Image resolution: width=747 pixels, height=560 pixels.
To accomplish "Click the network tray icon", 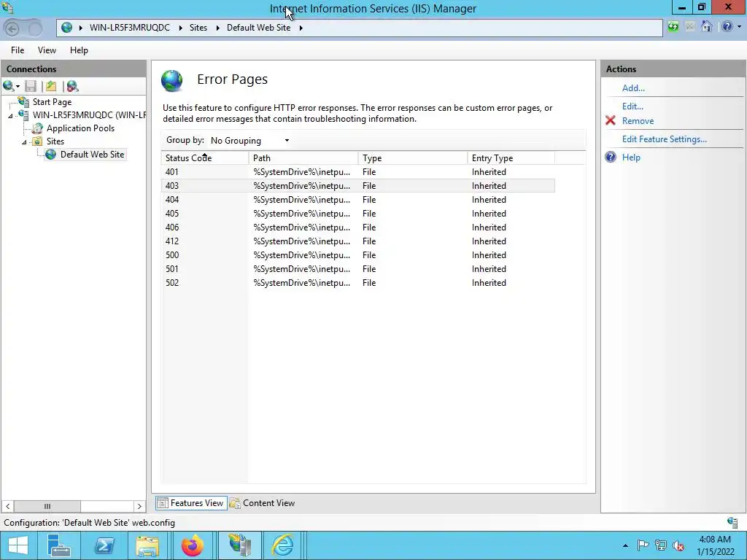I will (x=660, y=545).
